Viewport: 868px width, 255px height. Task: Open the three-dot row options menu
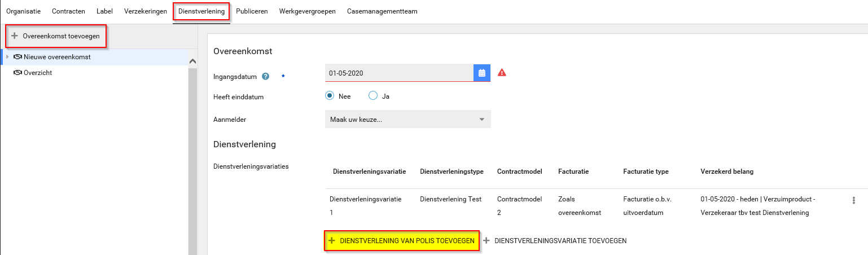coord(853,200)
